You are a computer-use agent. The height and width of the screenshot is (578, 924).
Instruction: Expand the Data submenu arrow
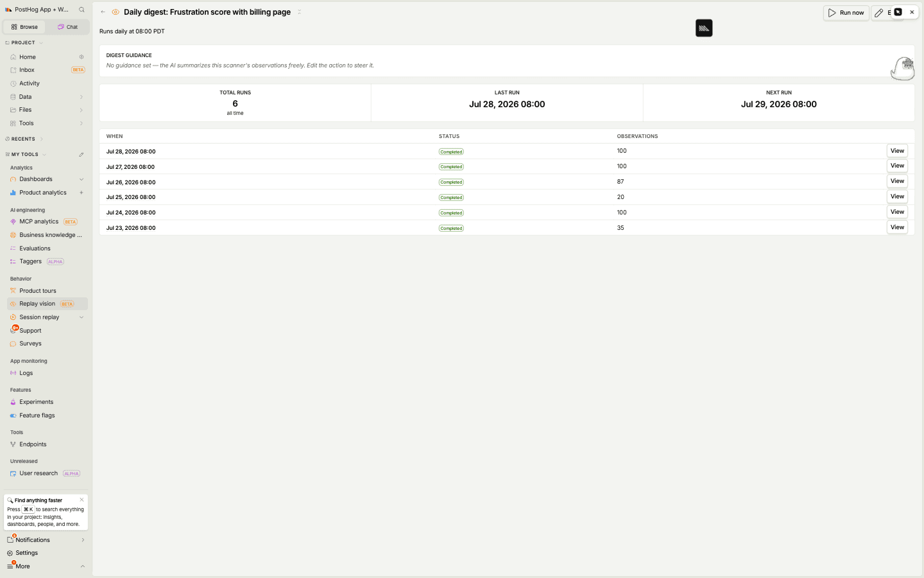click(x=81, y=97)
